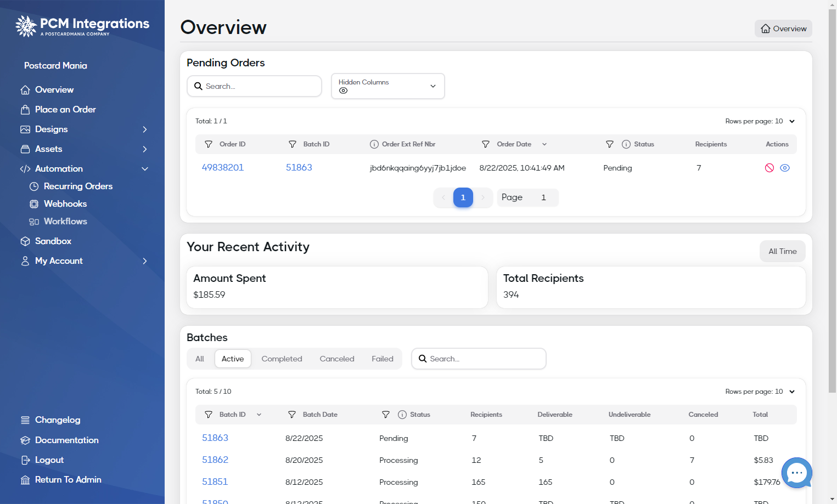The height and width of the screenshot is (504, 837).
Task: Click the Return To Admin building icon
Action: [x=25, y=480]
